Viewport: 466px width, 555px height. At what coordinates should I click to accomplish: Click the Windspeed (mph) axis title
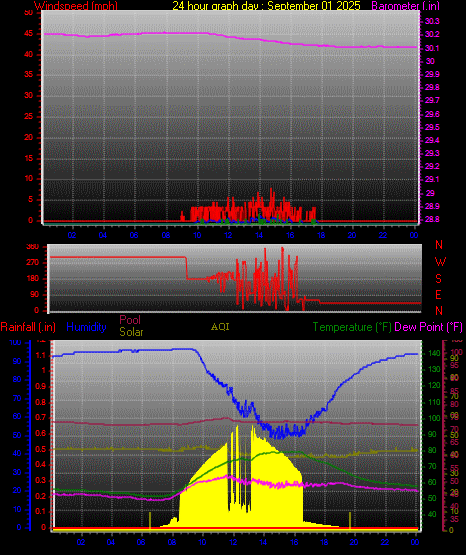75,5
